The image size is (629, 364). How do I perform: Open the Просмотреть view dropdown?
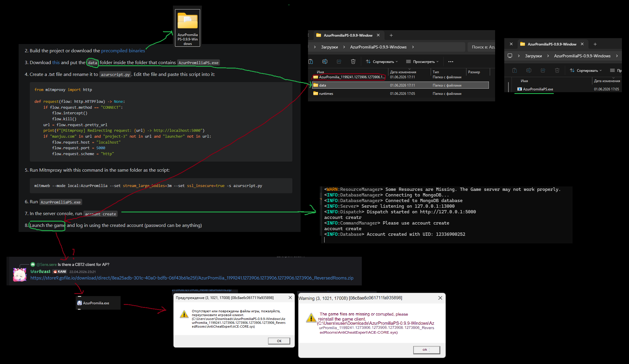tap(422, 61)
